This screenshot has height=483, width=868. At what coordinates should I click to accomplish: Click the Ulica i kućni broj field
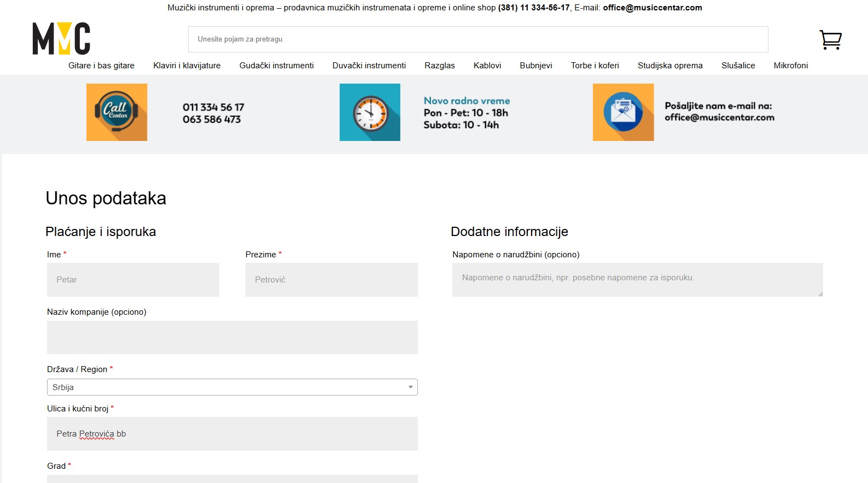click(232, 434)
